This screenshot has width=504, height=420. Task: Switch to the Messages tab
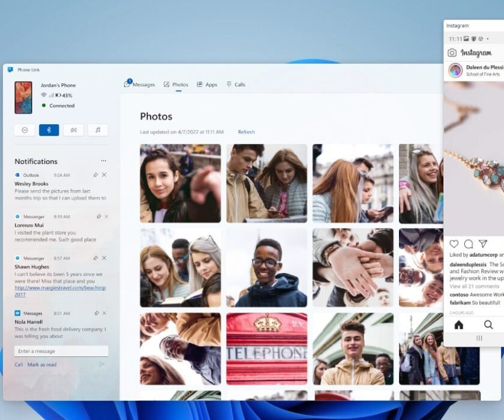click(139, 85)
